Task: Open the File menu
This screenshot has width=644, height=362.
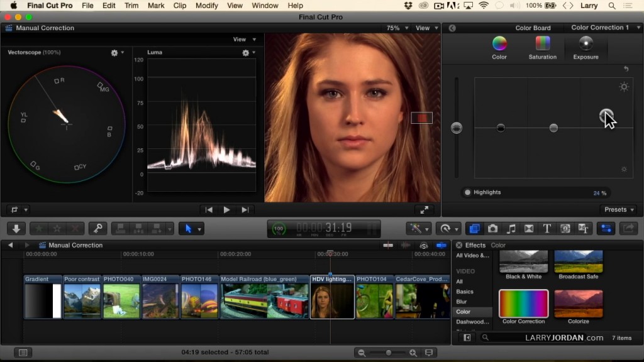Action: click(x=87, y=6)
